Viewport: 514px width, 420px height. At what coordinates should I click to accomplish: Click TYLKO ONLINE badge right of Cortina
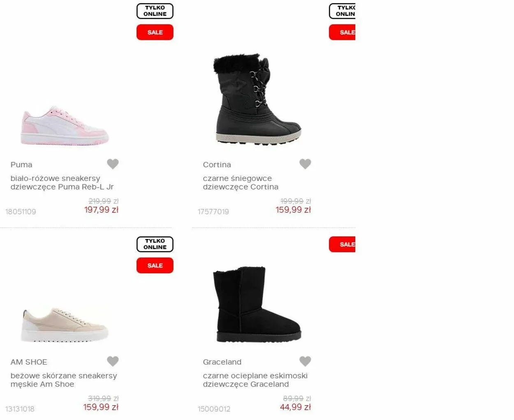click(x=342, y=11)
